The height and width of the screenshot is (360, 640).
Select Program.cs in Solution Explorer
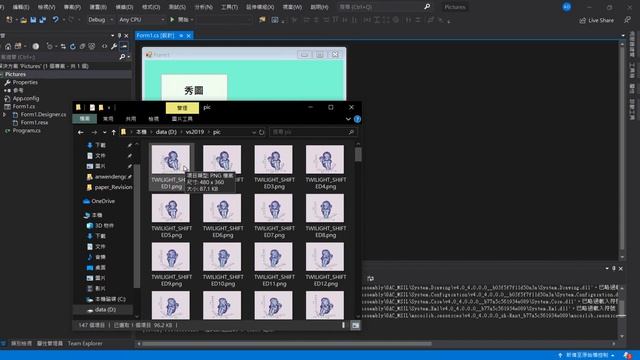(27, 131)
